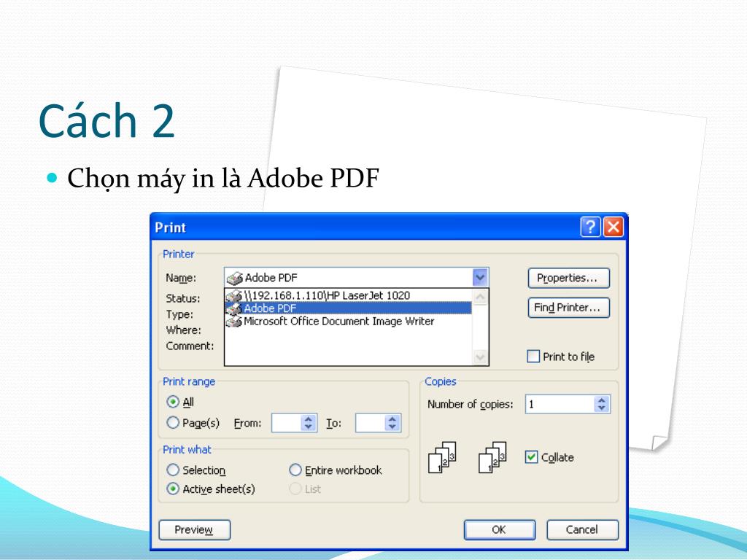Select the All print range option

click(173, 402)
